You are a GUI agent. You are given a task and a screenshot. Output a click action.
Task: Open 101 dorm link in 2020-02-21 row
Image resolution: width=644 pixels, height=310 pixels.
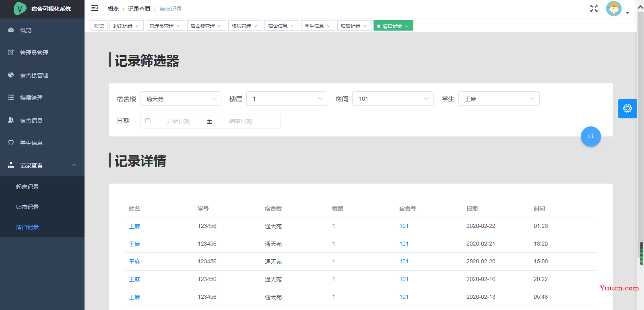pos(404,244)
